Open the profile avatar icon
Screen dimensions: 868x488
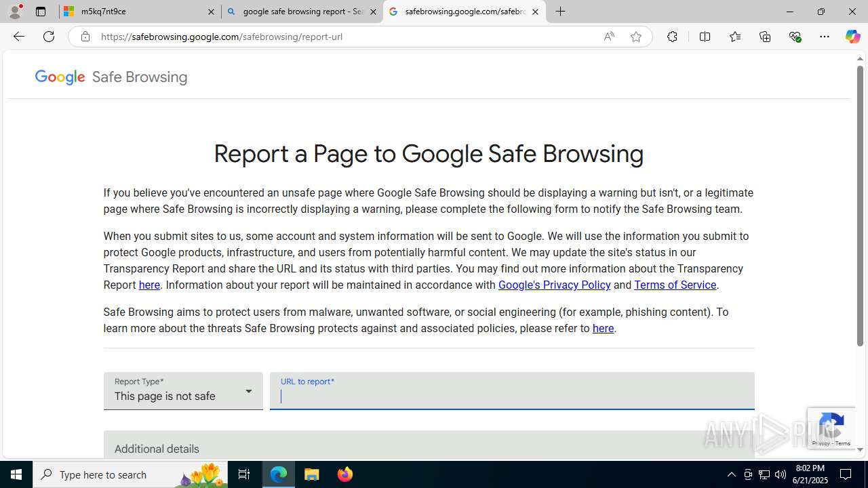(15, 12)
